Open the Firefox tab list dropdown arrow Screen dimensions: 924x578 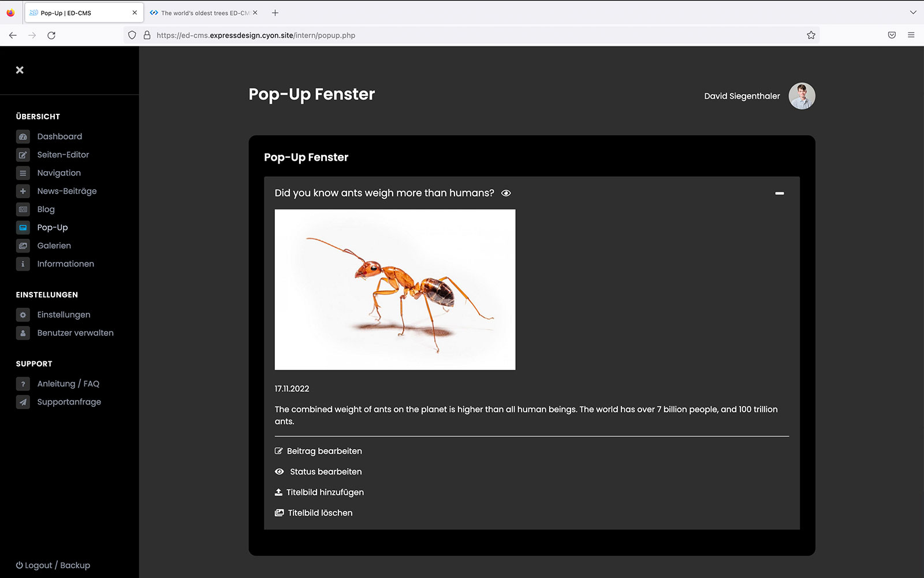coord(912,13)
